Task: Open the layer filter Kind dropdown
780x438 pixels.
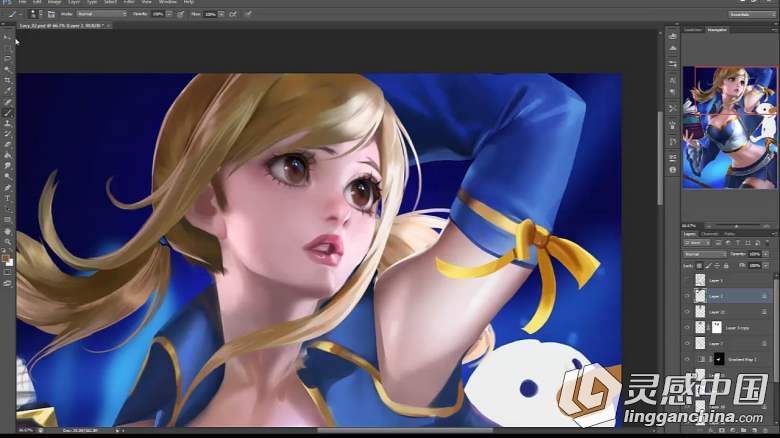Action: click(x=697, y=243)
